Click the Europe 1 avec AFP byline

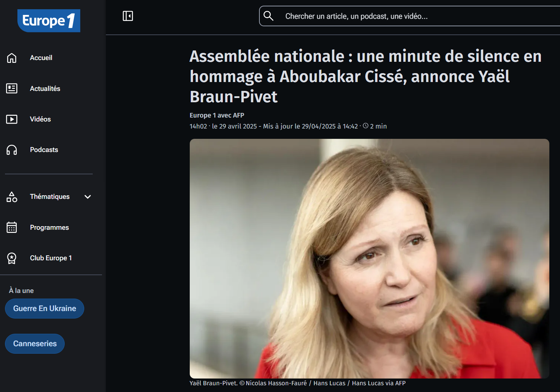[x=217, y=115]
